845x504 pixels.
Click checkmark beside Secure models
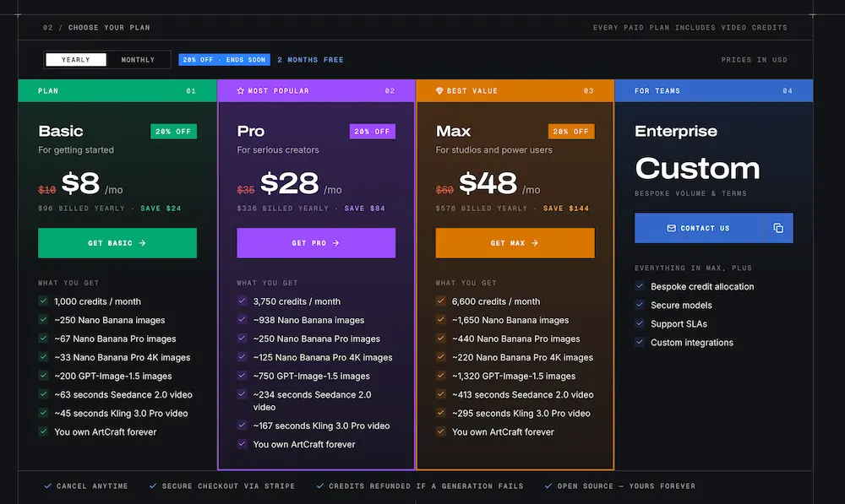click(x=640, y=305)
